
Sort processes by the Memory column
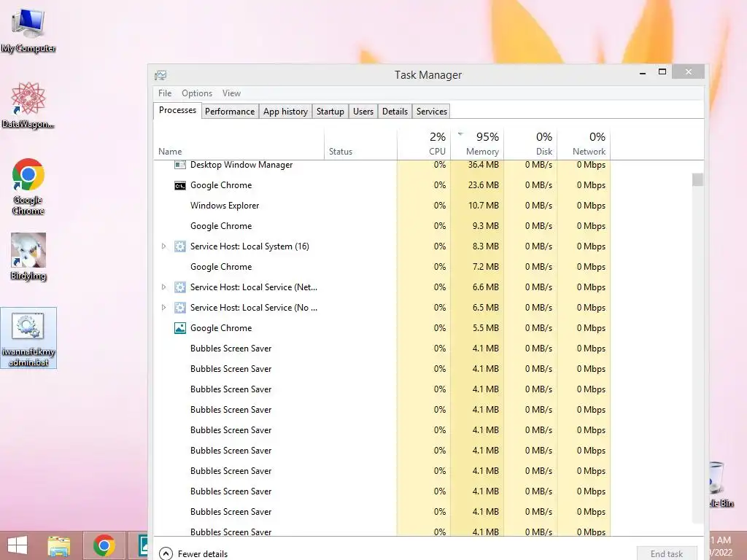click(x=477, y=144)
